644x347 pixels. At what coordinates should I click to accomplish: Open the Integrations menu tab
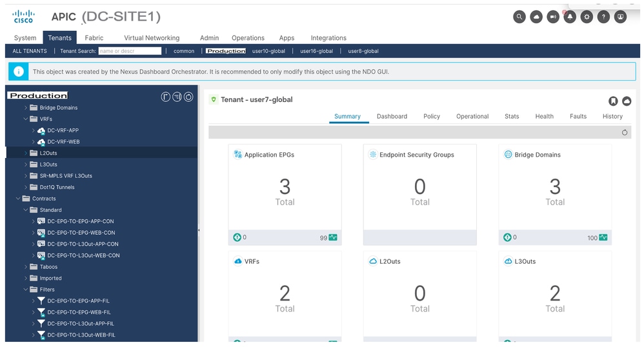click(328, 38)
